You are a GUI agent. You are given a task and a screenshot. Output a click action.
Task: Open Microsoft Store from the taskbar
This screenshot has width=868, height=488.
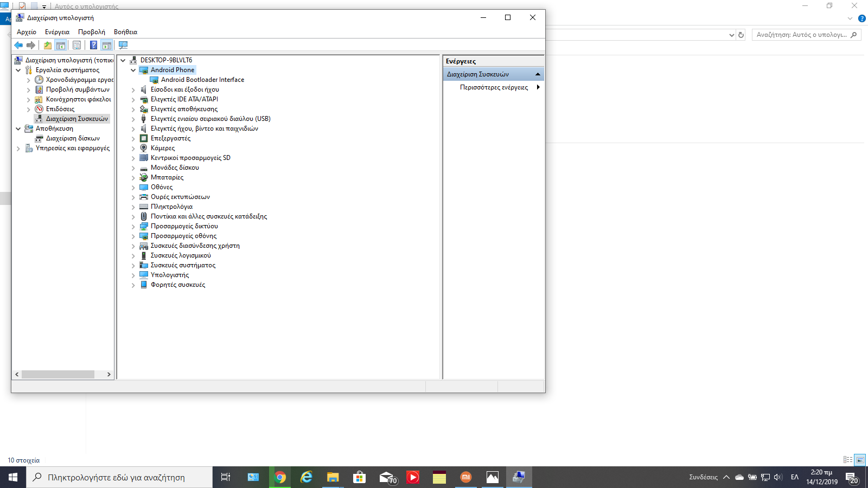pyautogui.click(x=359, y=477)
